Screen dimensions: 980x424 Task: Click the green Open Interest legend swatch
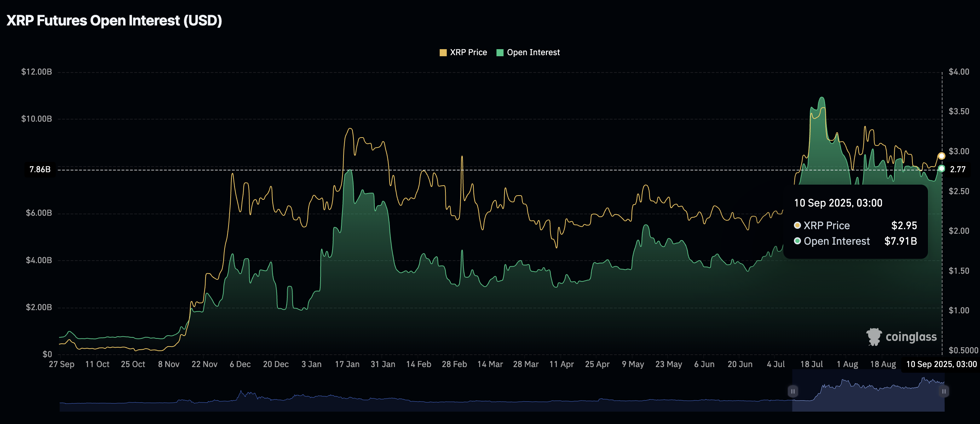point(500,52)
